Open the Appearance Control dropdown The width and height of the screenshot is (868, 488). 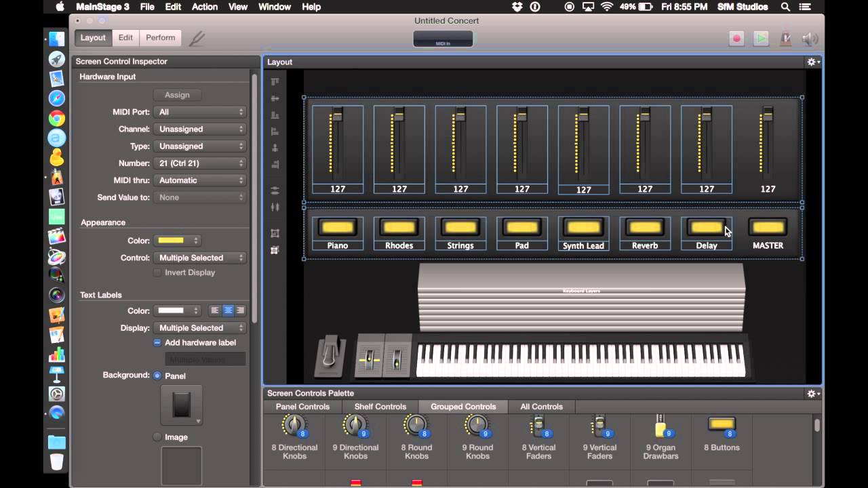[x=200, y=258]
